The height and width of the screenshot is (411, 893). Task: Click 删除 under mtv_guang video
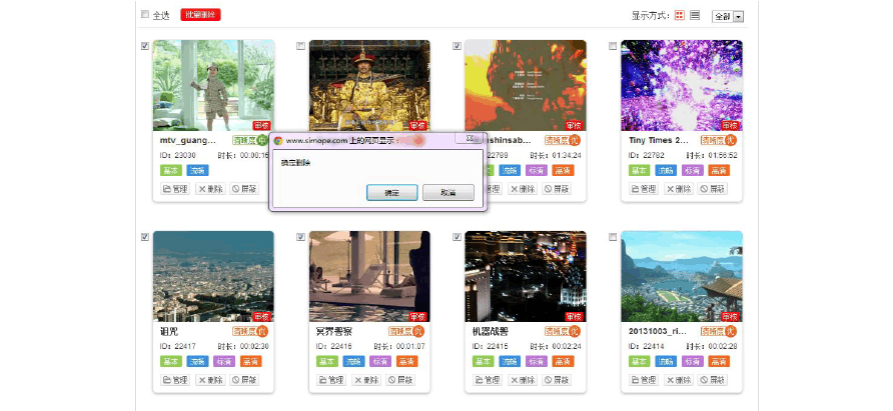[x=210, y=189]
